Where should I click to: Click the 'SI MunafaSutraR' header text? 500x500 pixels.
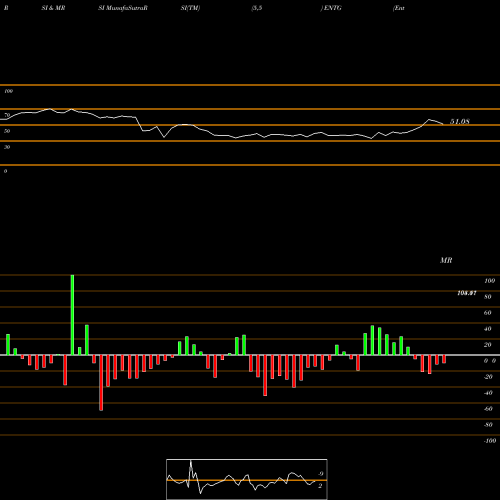(123, 8)
